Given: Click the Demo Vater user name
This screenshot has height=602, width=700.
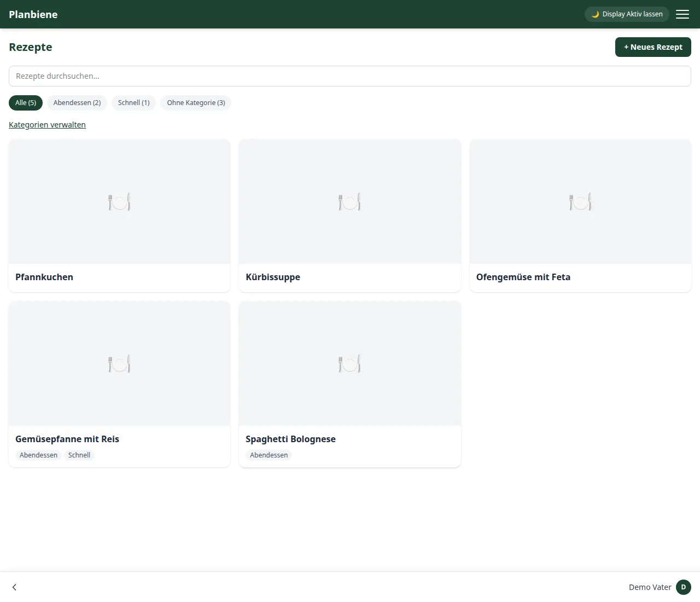Looking at the screenshot, I should tap(650, 587).
